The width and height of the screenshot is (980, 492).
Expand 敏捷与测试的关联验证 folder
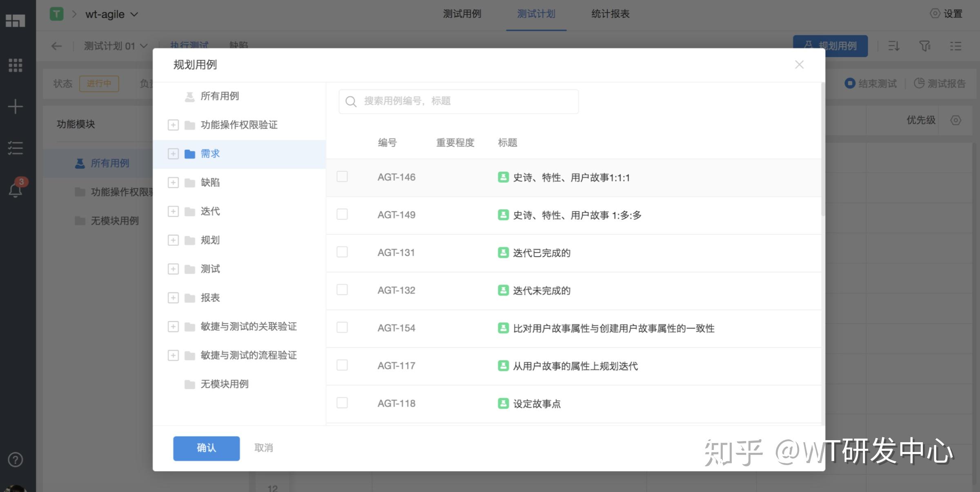pos(173,326)
